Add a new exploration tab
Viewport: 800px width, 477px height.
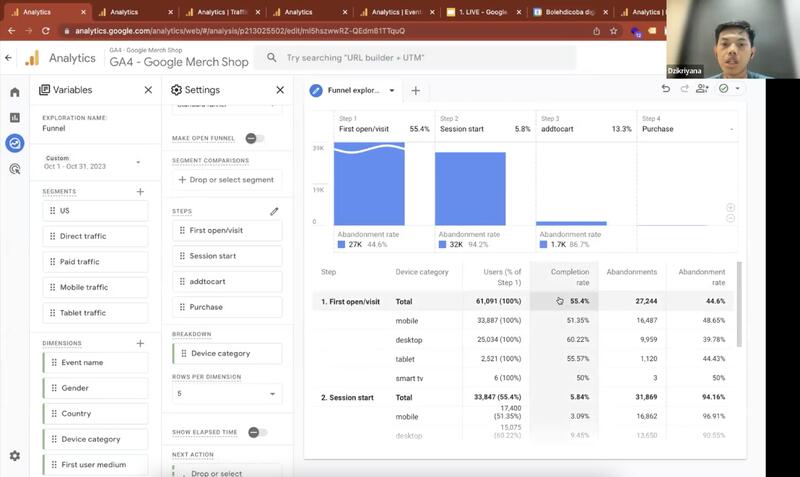416,90
